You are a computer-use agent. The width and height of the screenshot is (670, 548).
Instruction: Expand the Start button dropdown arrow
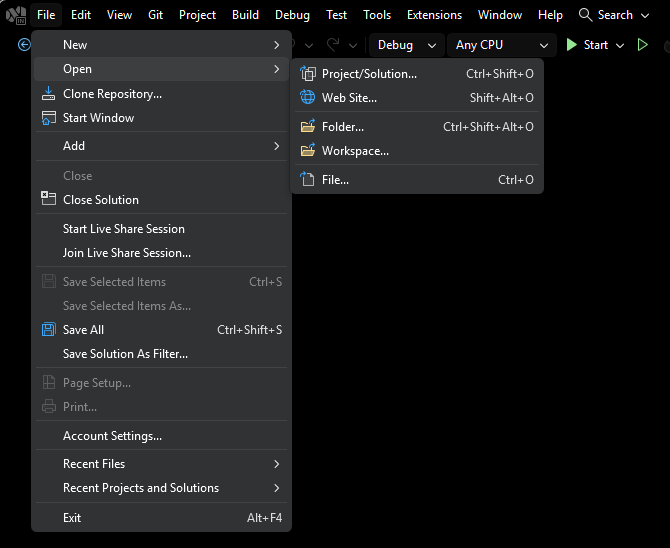click(620, 45)
